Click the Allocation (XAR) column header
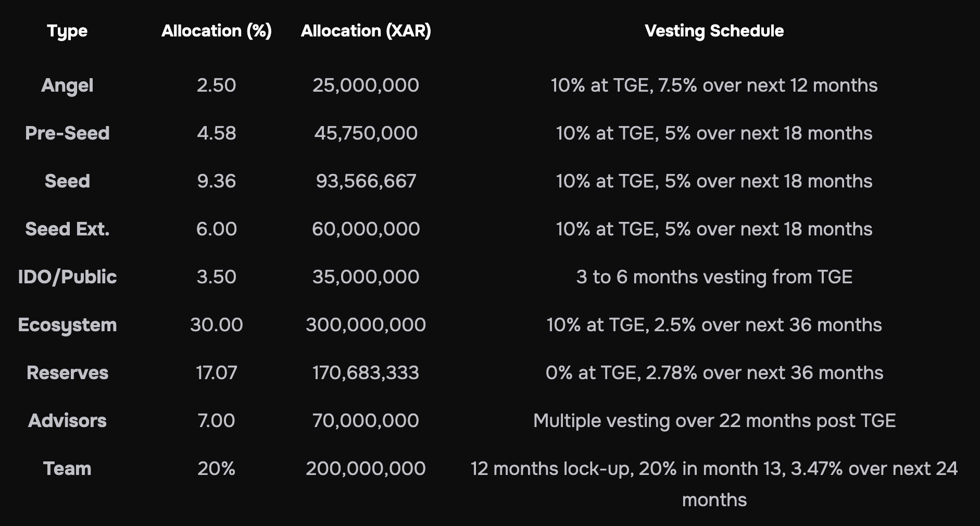The width and height of the screenshot is (980, 526). point(366,31)
